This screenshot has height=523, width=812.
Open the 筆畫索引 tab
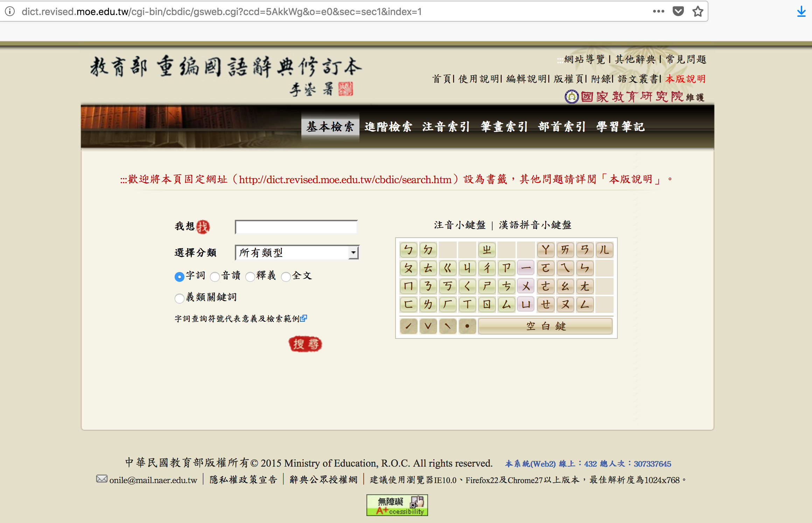pos(504,127)
